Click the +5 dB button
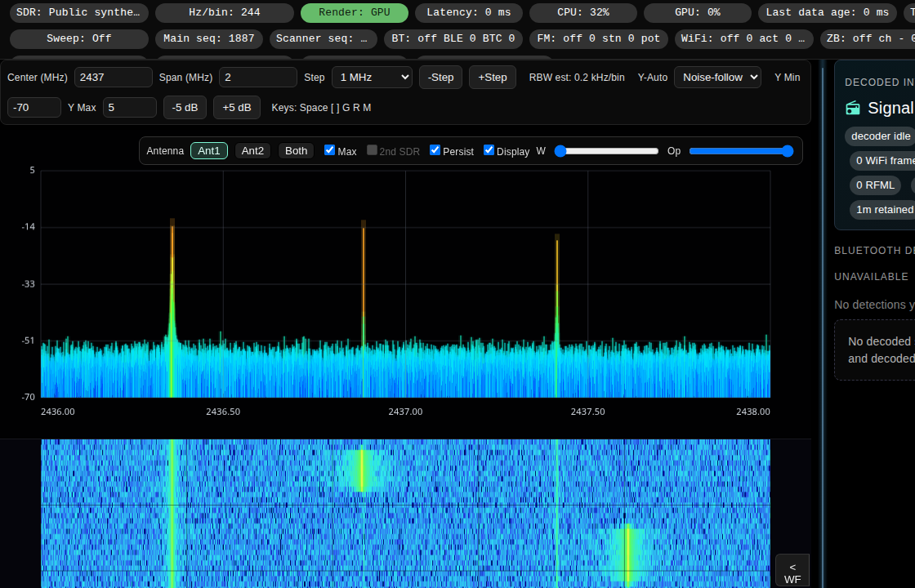This screenshot has height=588, width=915. coord(237,107)
